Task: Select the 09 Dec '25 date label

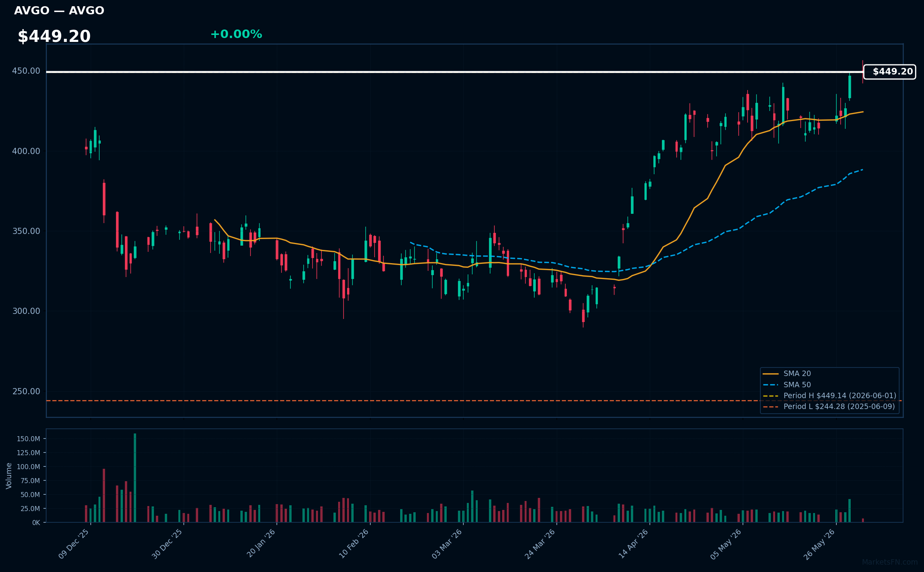Action: pos(74,544)
